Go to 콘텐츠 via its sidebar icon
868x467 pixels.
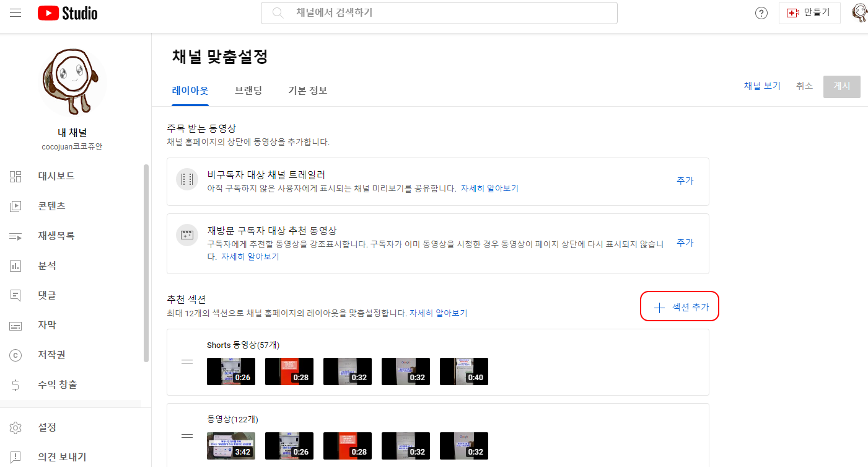click(x=16, y=206)
